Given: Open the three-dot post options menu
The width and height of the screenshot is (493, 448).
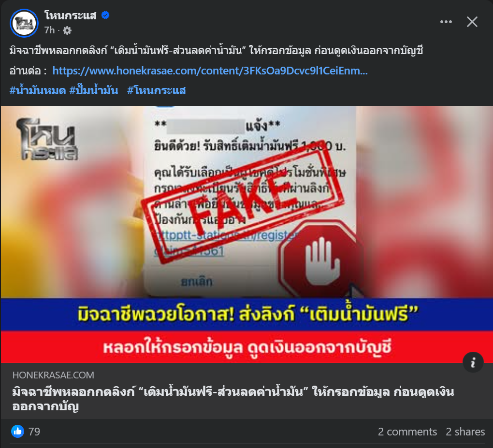Looking at the screenshot, I should tap(446, 22).
